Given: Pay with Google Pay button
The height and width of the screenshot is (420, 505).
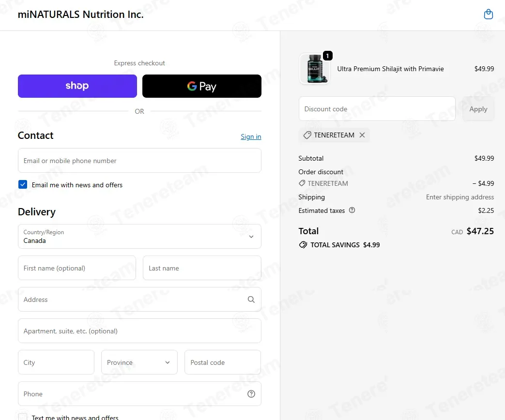Looking at the screenshot, I should [202, 86].
